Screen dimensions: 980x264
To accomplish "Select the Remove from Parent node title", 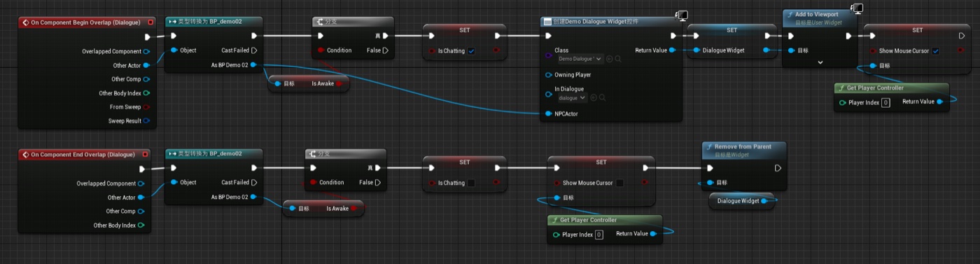I will coord(743,147).
